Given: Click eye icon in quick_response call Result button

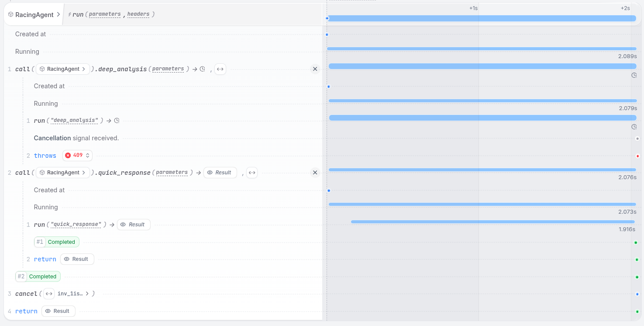Looking at the screenshot, I should [x=210, y=173].
